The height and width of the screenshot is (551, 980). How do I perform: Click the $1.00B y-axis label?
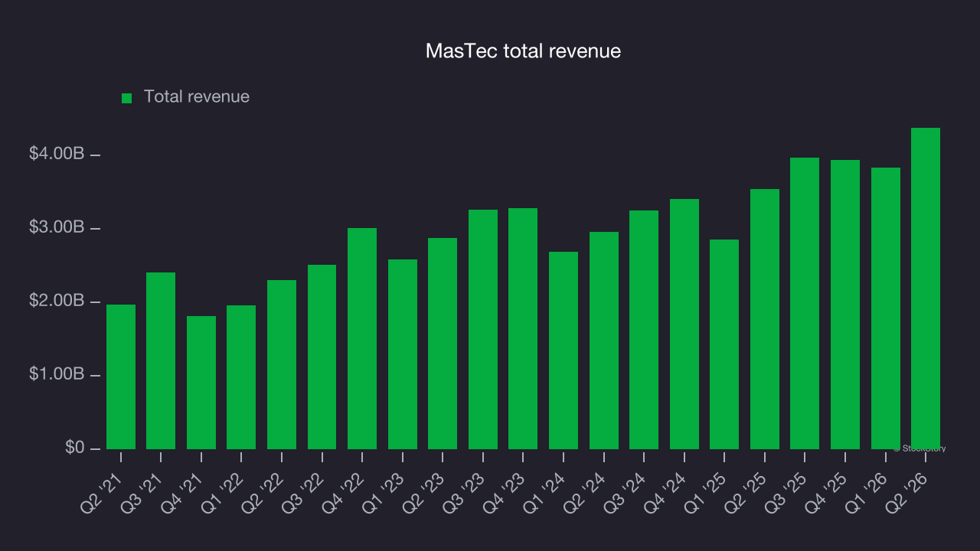(x=57, y=374)
